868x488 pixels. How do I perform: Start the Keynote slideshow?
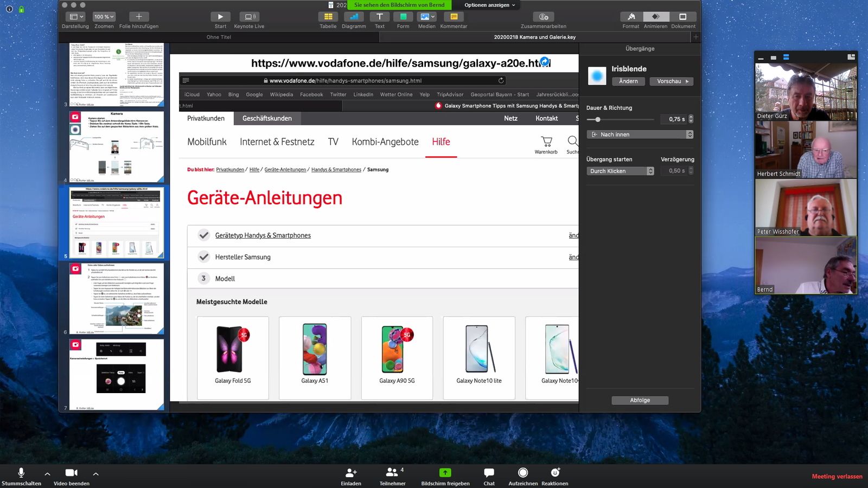point(220,17)
